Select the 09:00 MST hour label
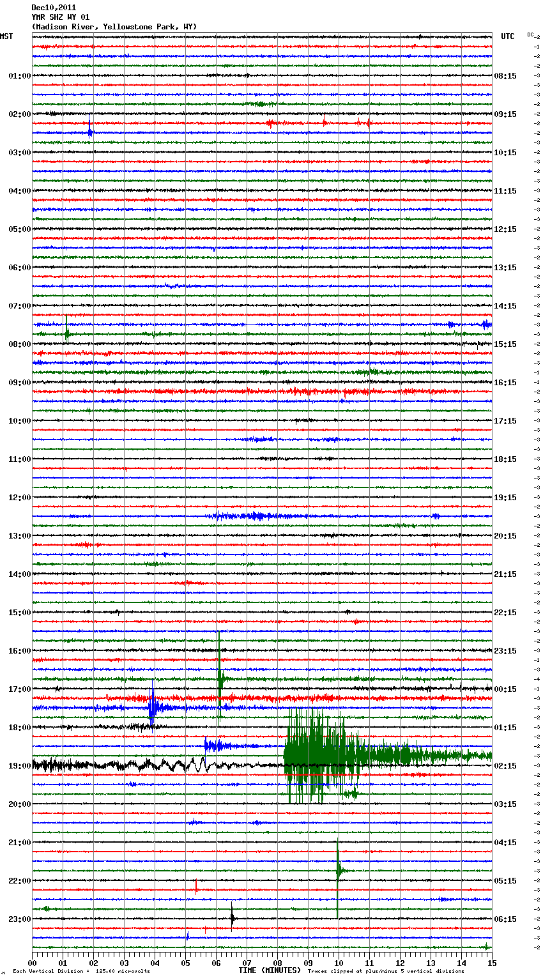Image resolution: width=543 pixels, height=980 pixels. pyautogui.click(x=20, y=383)
